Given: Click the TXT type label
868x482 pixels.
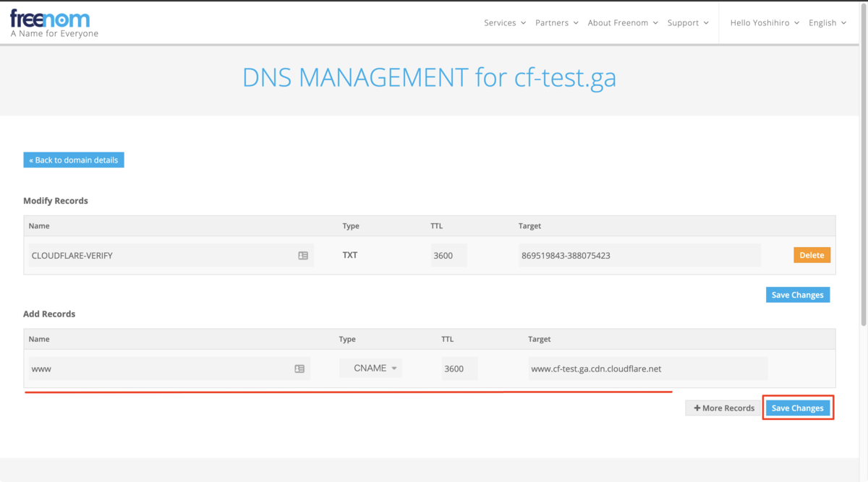Looking at the screenshot, I should point(350,255).
